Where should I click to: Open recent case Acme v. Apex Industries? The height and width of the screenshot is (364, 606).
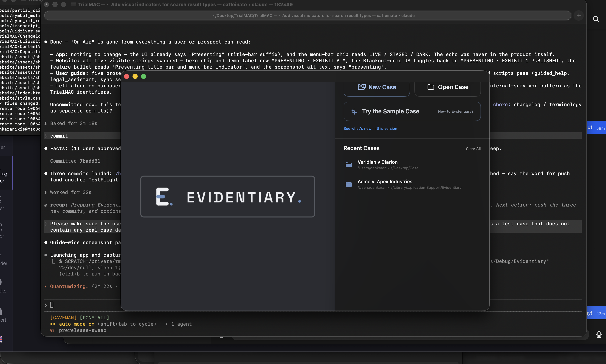(412, 184)
